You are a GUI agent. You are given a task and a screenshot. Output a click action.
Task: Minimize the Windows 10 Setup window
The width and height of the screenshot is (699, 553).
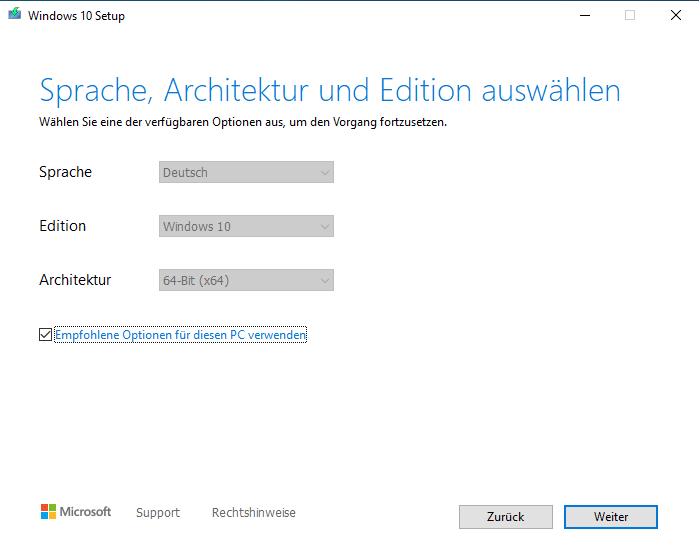tap(584, 15)
